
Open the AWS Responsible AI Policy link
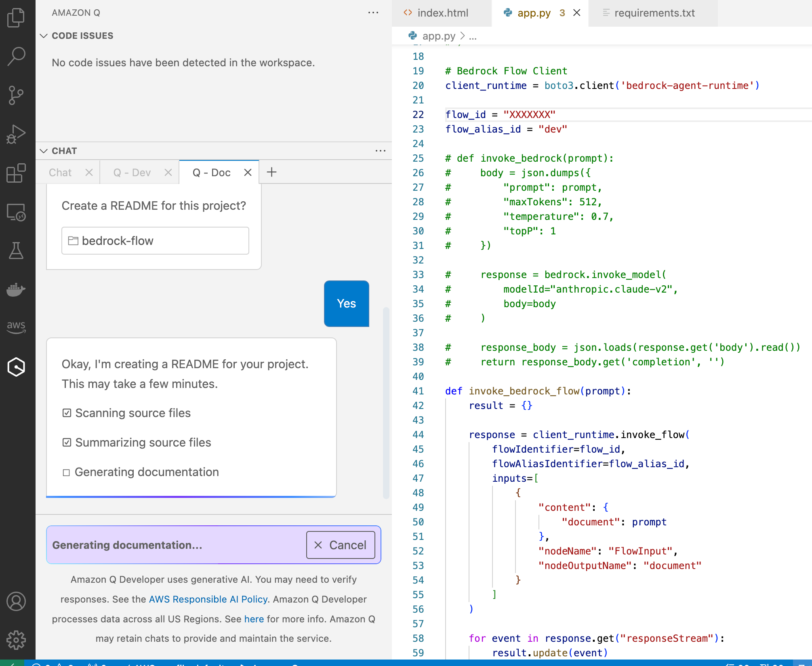(x=208, y=599)
